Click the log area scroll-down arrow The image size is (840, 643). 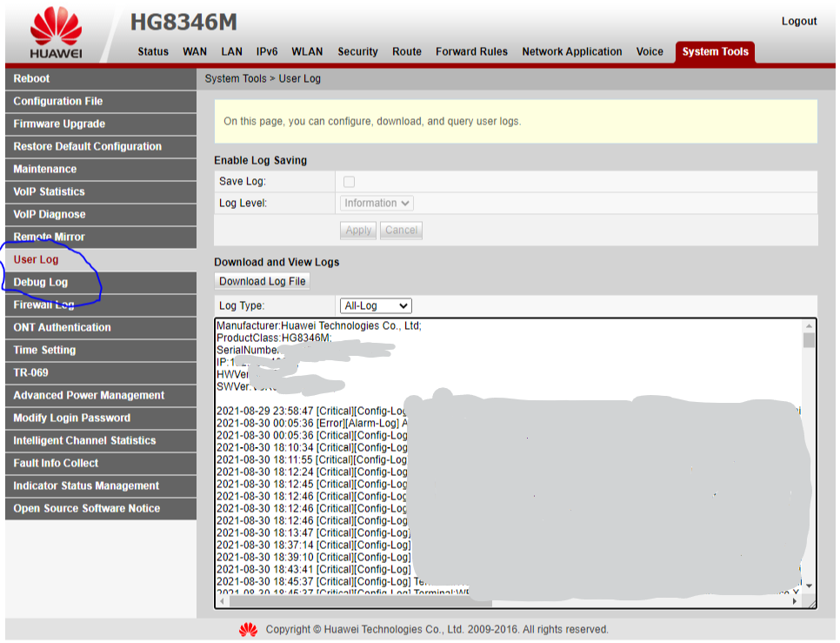809,586
